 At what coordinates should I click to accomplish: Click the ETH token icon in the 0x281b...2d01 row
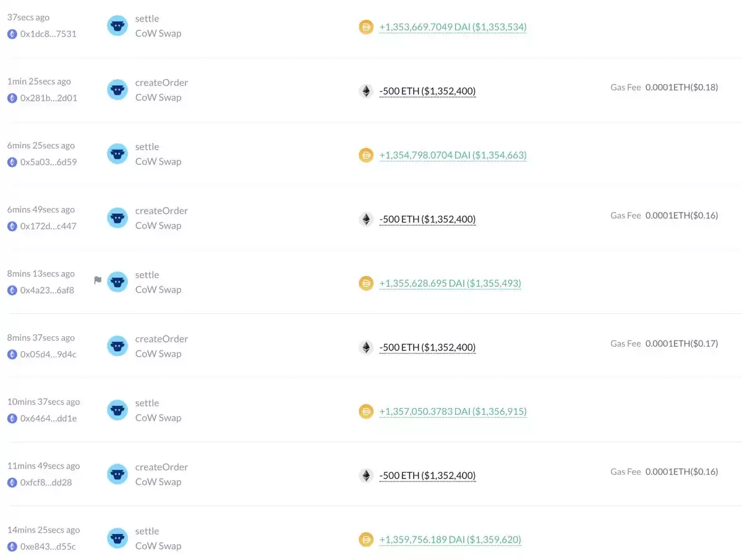(x=366, y=91)
